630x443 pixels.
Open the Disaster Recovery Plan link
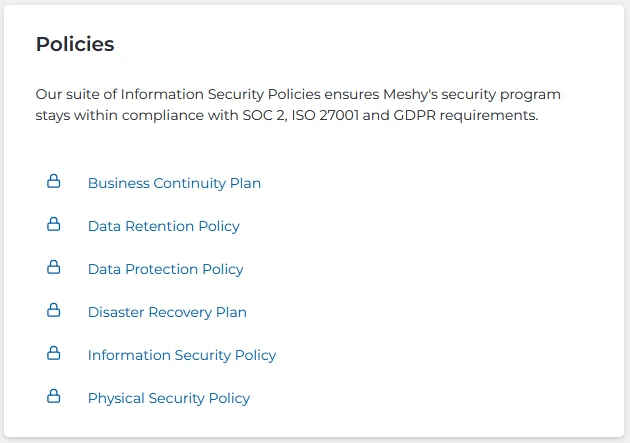[x=167, y=312]
